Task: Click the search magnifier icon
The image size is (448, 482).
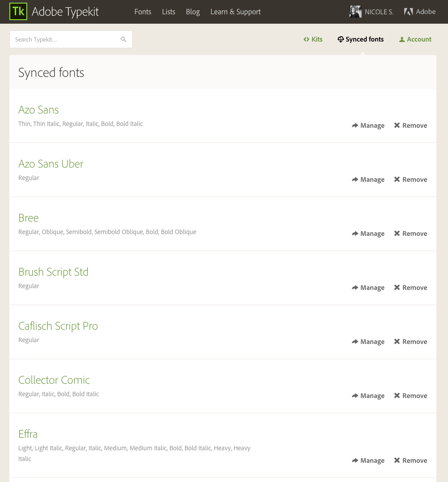Action: [124, 39]
